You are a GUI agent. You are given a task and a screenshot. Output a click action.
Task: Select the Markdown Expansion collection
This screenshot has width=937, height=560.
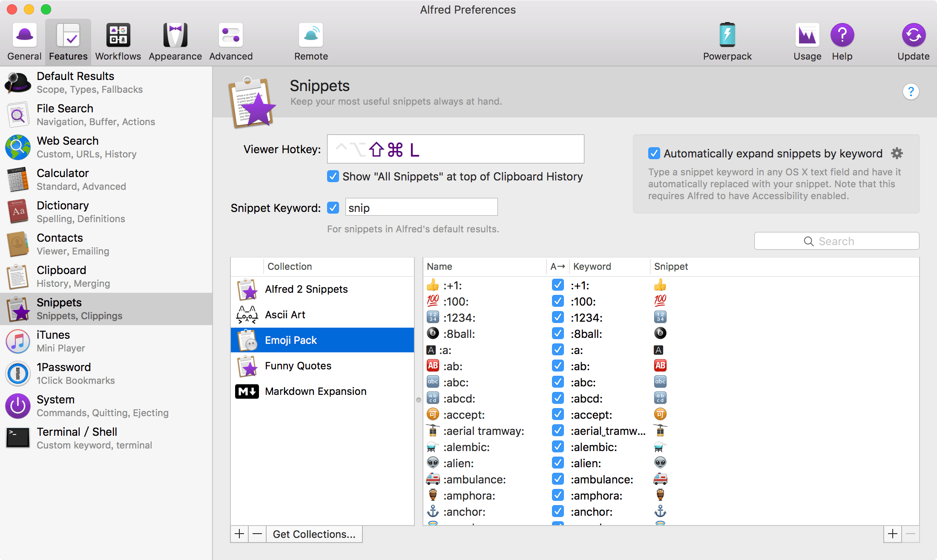pos(315,391)
